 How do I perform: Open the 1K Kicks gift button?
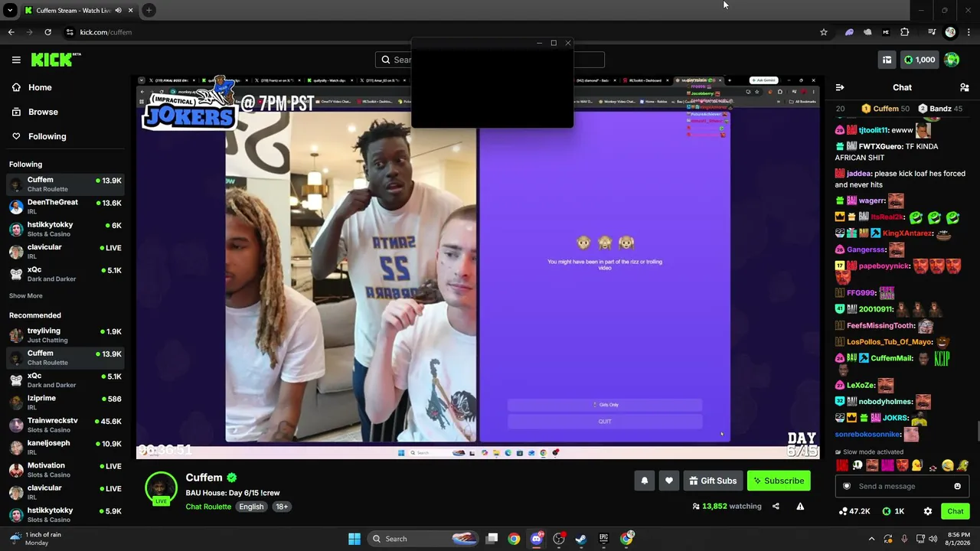tap(893, 511)
